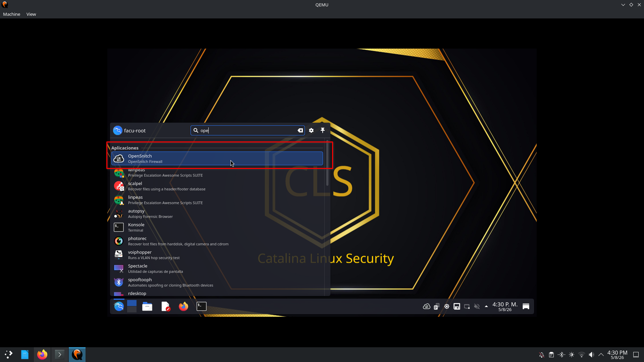Click the facu-root user avatar
This screenshot has height=362, width=644.
(117, 130)
